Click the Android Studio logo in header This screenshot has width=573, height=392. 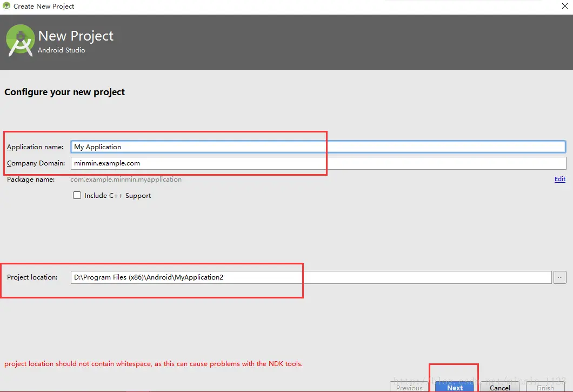20,41
